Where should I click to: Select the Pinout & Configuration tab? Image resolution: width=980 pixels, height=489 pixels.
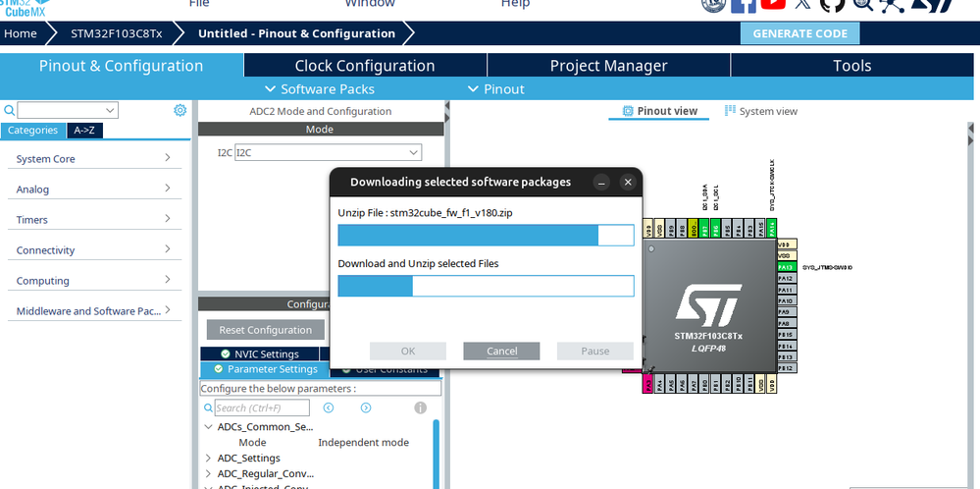[x=122, y=66]
